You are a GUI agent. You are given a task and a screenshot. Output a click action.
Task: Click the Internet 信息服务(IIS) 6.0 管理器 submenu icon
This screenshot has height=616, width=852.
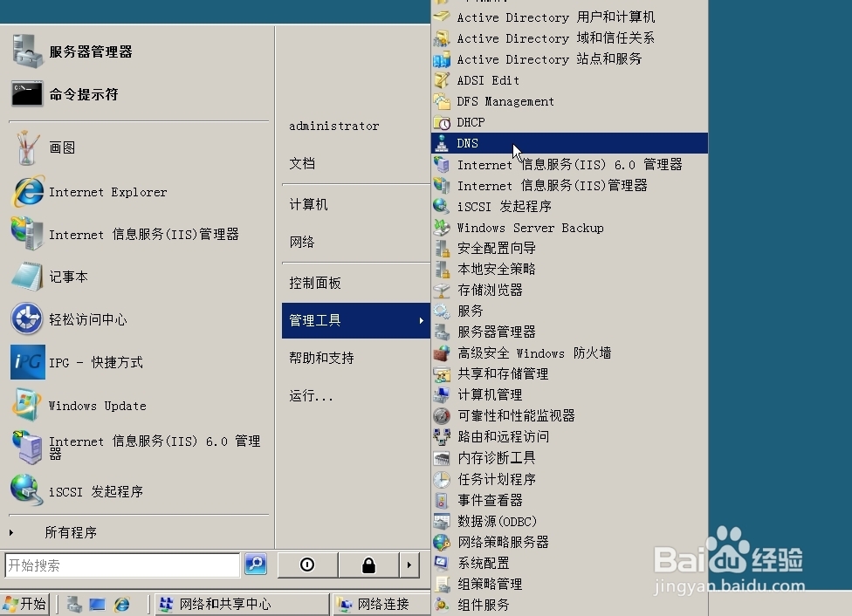442,164
